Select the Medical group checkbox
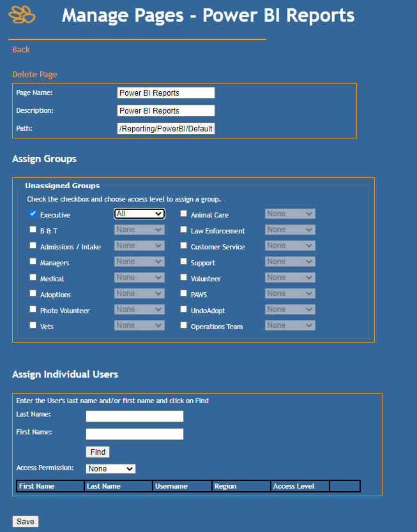Screen dimensions: 417x532 coord(33,277)
